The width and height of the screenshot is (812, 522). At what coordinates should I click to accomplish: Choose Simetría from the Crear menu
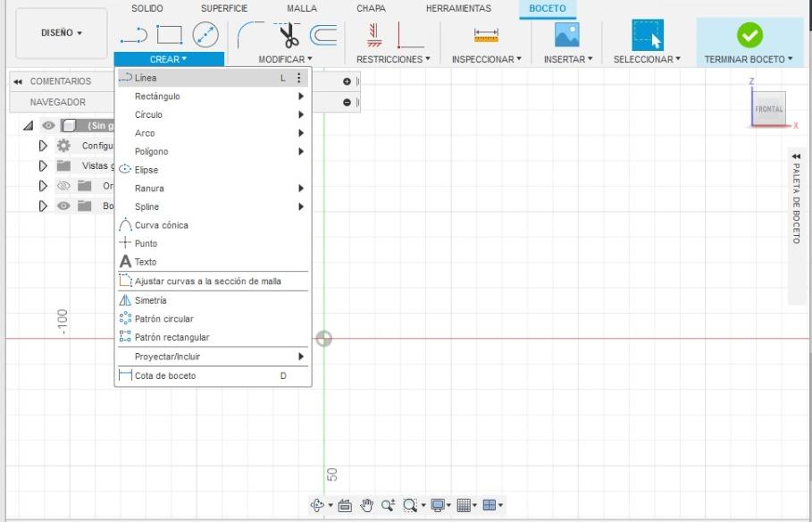tap(213, 300)
